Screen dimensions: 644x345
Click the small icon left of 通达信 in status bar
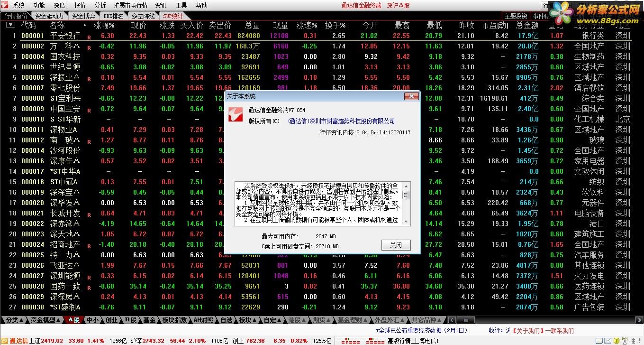[x=4, y=341]
